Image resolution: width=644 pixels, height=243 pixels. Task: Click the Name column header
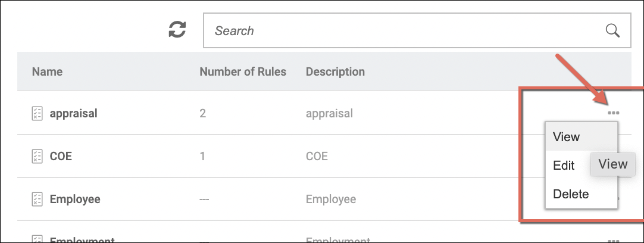click(47, 72)
